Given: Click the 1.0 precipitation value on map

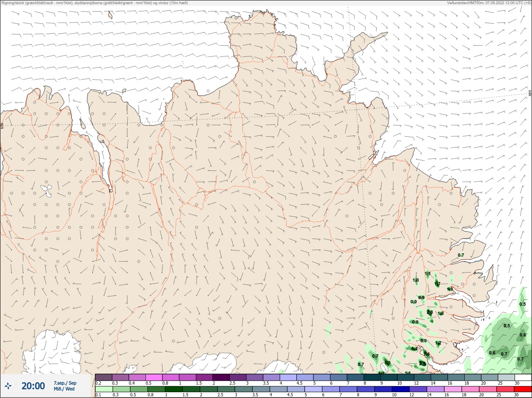Looking at the screenshot, I should click(x=416, y=280).
